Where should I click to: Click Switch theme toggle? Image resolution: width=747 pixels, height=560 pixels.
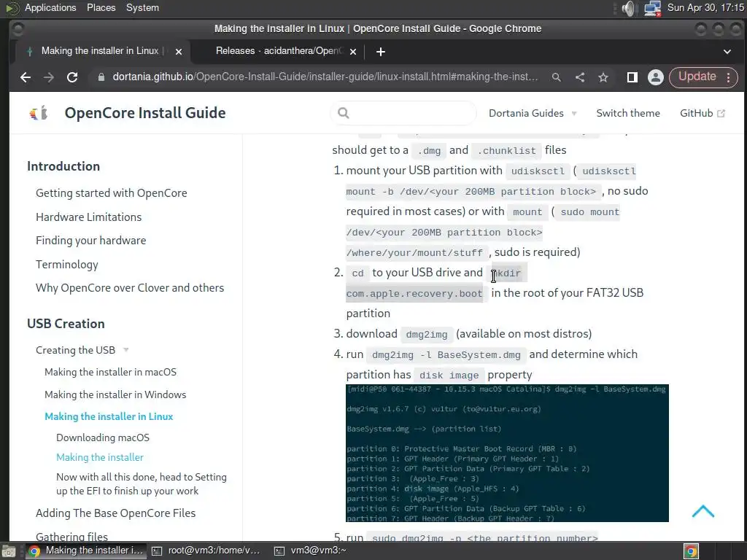[x=628, y=113]
